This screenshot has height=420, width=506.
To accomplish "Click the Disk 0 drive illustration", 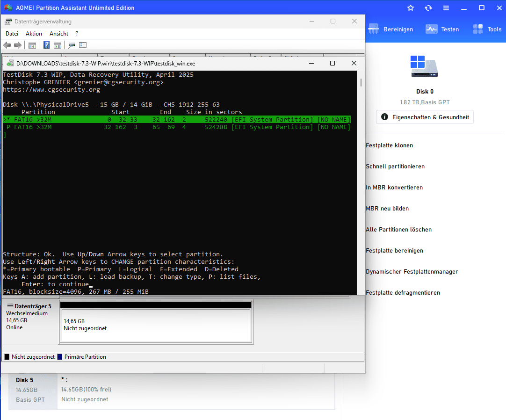I will click(x=424, y=66).
